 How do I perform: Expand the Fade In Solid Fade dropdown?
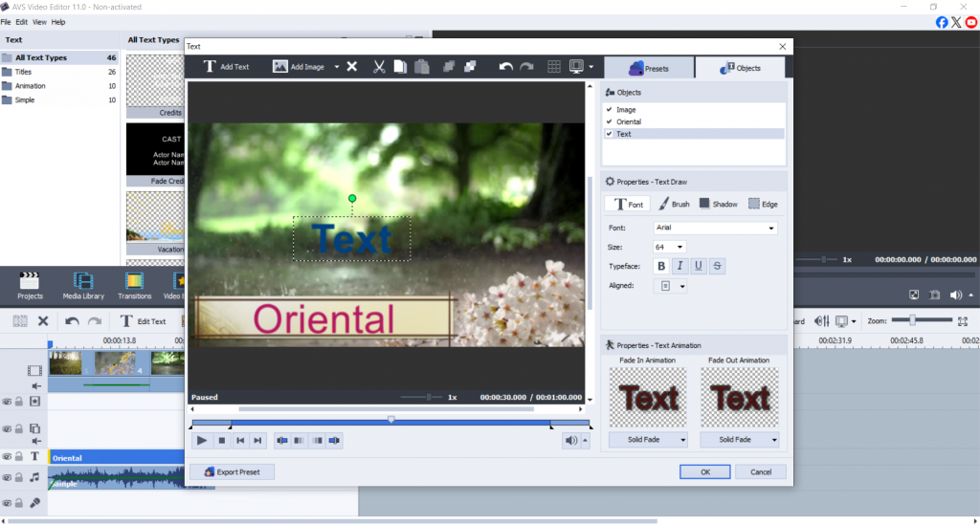648,440
